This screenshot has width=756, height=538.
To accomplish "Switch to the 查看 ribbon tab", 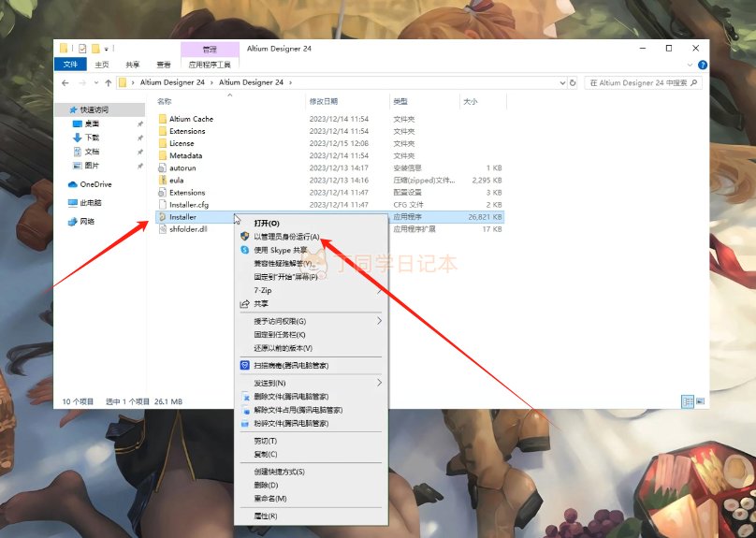I will 164,65.
